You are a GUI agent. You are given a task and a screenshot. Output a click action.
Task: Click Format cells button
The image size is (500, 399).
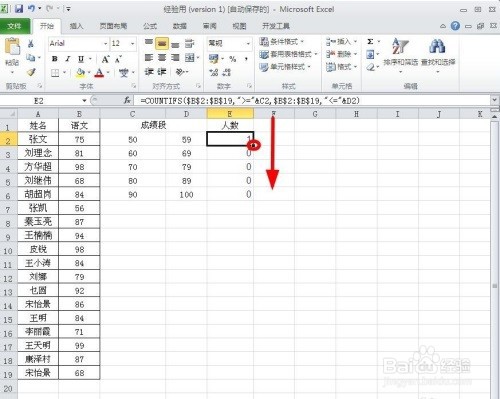341,66
